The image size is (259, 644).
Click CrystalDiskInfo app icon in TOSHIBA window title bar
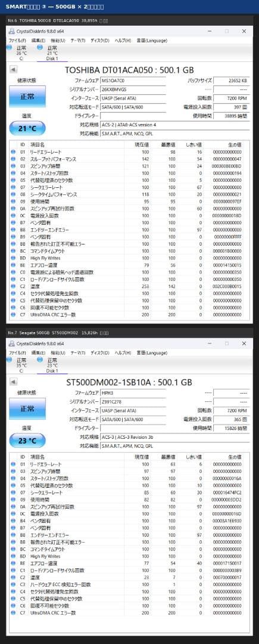coord(11,31)
